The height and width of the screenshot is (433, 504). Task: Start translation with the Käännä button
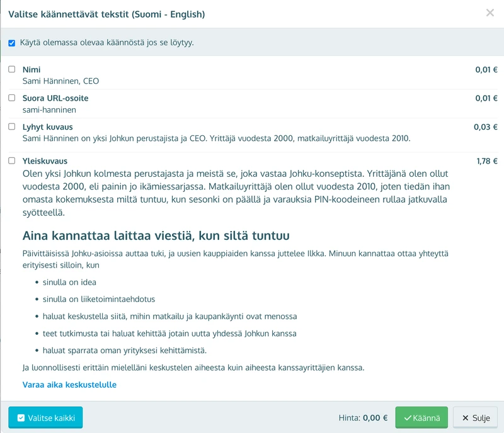tap(421, 418)
